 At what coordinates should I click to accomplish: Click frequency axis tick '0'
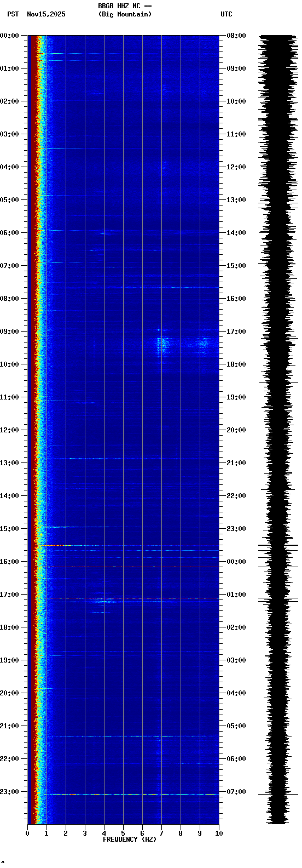pyautogui.click(x=27, y=833)
